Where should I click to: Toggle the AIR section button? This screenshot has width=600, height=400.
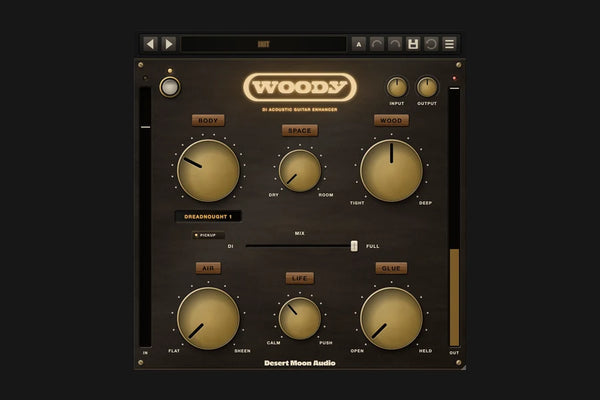tap(208, 268)
